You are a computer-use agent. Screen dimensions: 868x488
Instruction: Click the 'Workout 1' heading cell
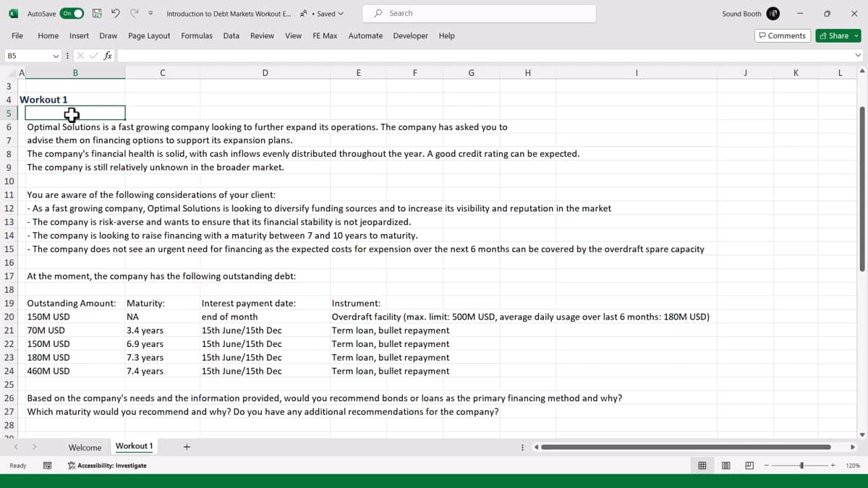(x=43, y=100)
